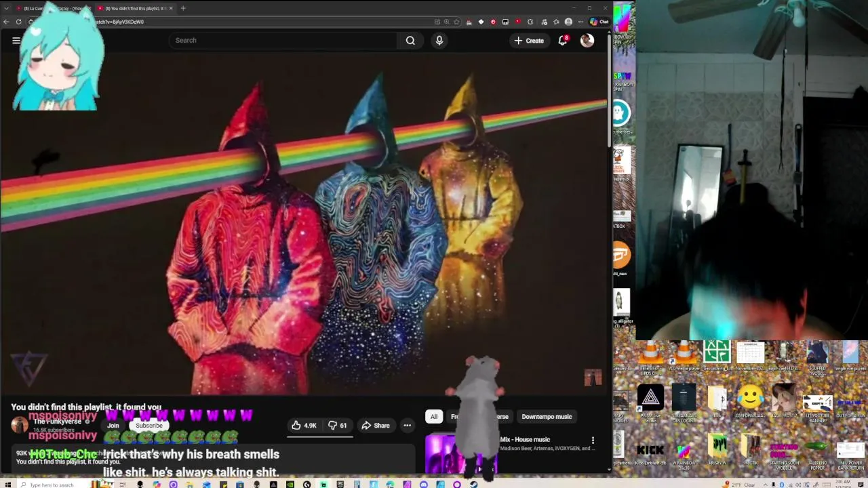Open W RAINBOW 36x36 desktop file
Screen dimensions: 868x488
pos(684,453)
